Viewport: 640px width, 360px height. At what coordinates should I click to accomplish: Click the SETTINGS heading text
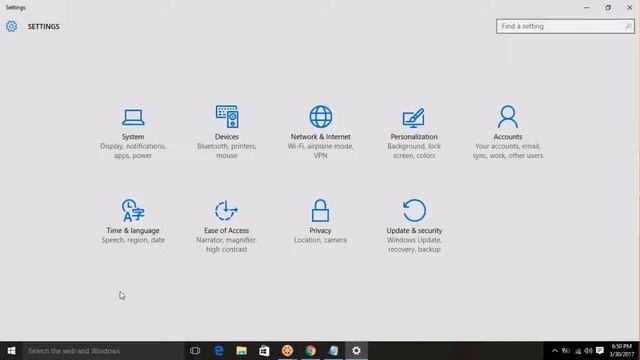click(44, 27)
